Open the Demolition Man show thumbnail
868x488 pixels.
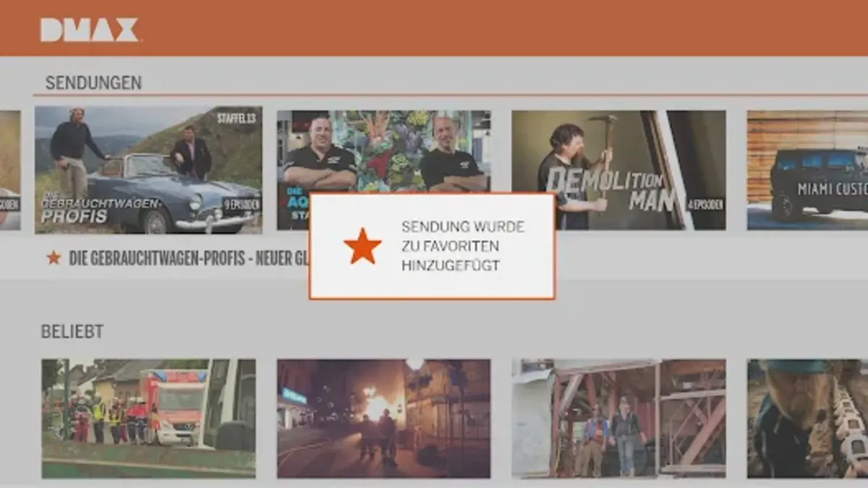point(618,170)
